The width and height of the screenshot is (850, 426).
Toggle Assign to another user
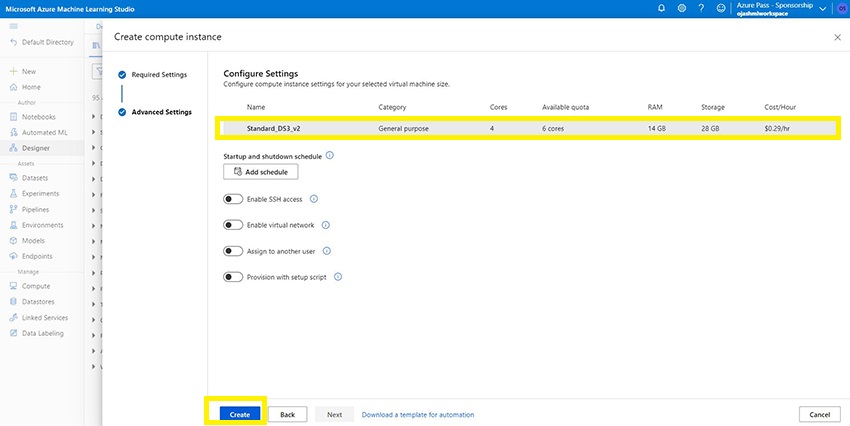point(233,251)
